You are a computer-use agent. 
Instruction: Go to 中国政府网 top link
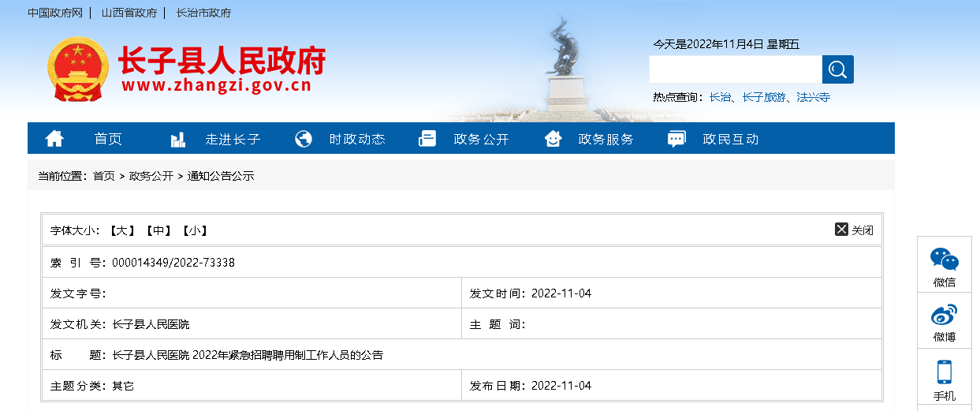[55, 13]
